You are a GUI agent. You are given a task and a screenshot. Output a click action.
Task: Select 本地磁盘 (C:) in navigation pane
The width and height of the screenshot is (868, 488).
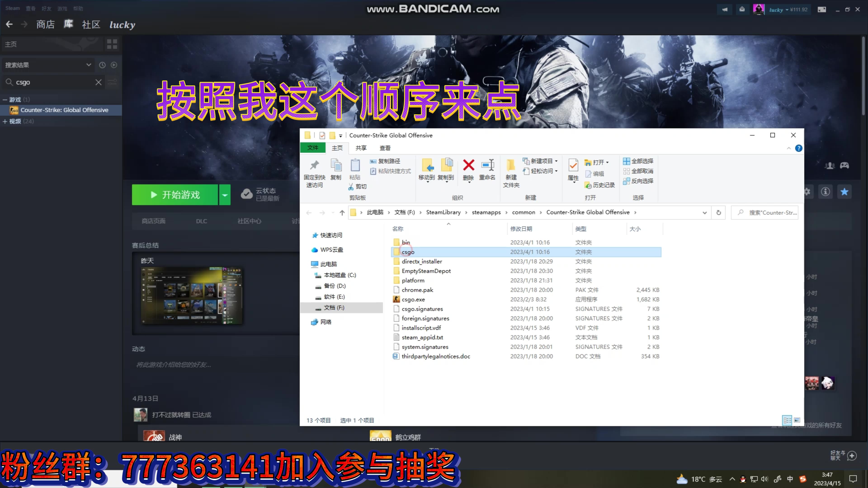click(x=340, y=275)
